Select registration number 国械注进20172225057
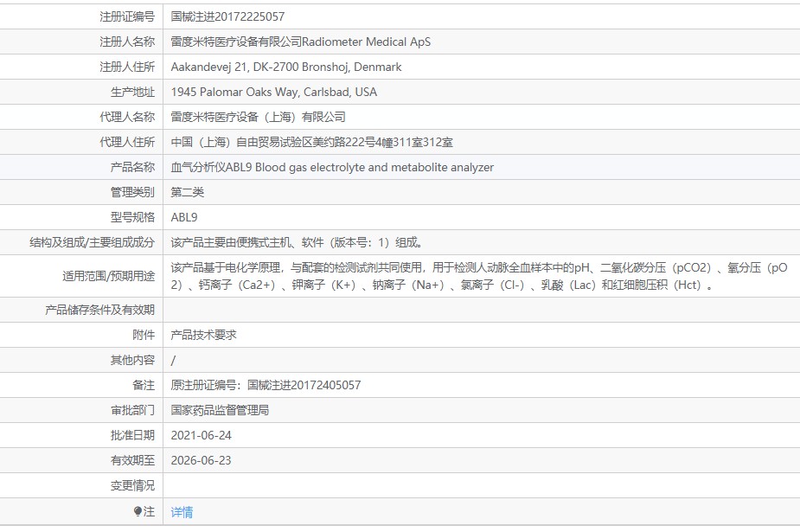 pyautogui.click(x=227, y=16)
